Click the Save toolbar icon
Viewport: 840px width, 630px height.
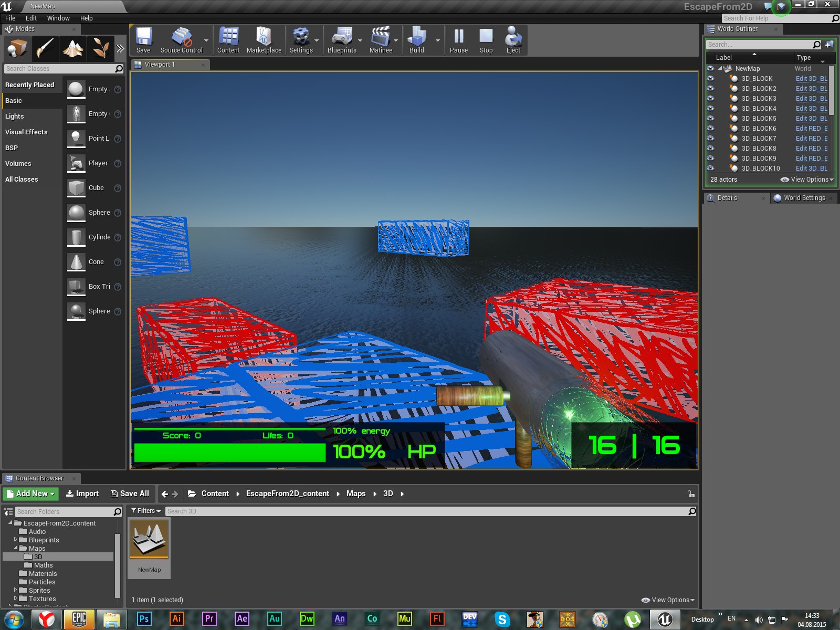[143, 40]
